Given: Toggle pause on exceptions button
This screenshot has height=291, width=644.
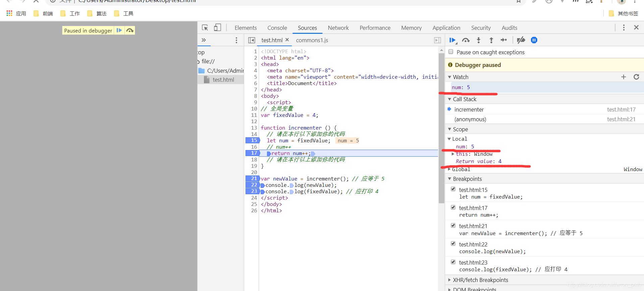Looking at the screenshot, I should coord(534,40).
